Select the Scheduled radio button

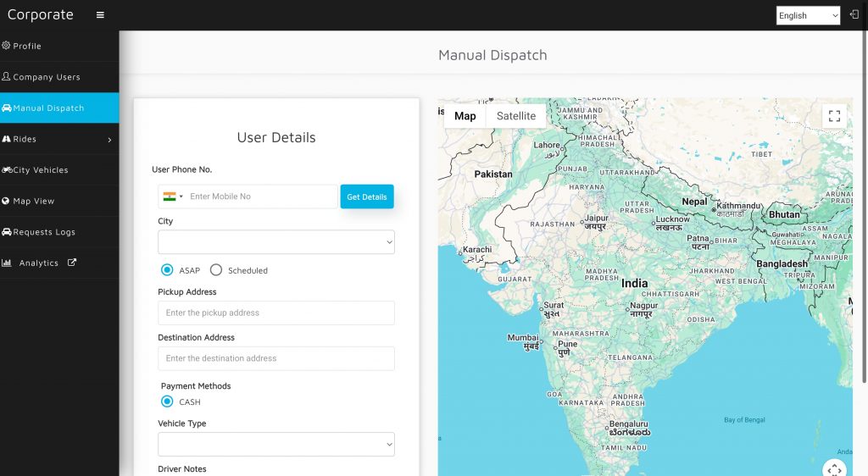[x=216, y=270]
